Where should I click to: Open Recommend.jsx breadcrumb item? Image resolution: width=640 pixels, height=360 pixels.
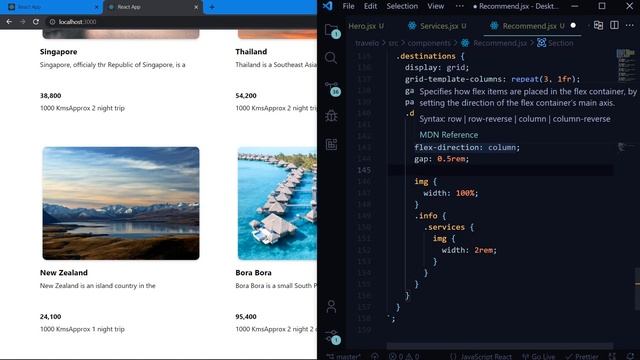tap(495, 43)
